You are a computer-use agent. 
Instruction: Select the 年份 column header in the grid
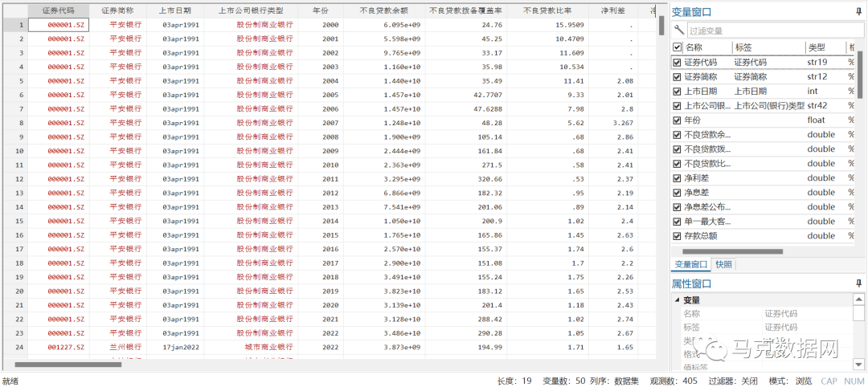(320, 10)
